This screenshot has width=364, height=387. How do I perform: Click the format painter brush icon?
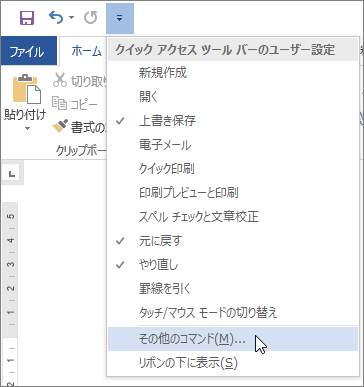point(60,127)
